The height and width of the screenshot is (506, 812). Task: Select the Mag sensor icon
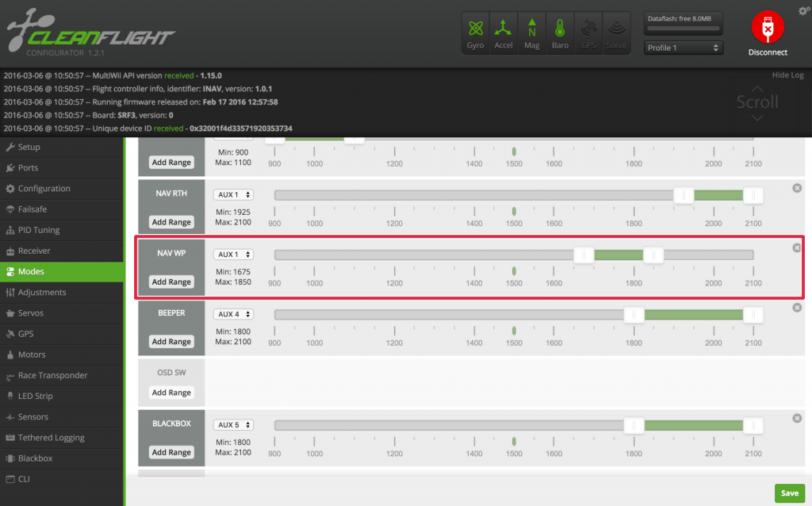(531, 32)
